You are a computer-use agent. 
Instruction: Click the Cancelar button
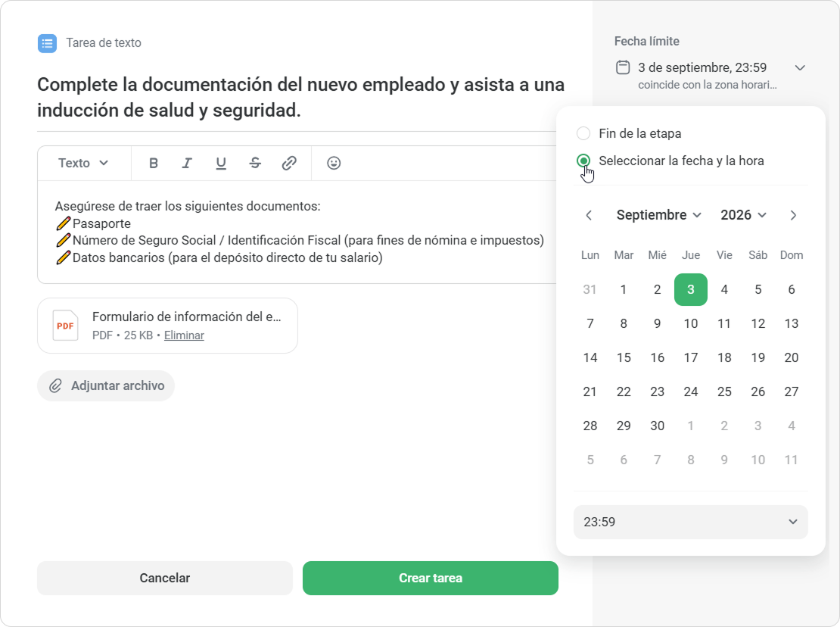point(164,579)
